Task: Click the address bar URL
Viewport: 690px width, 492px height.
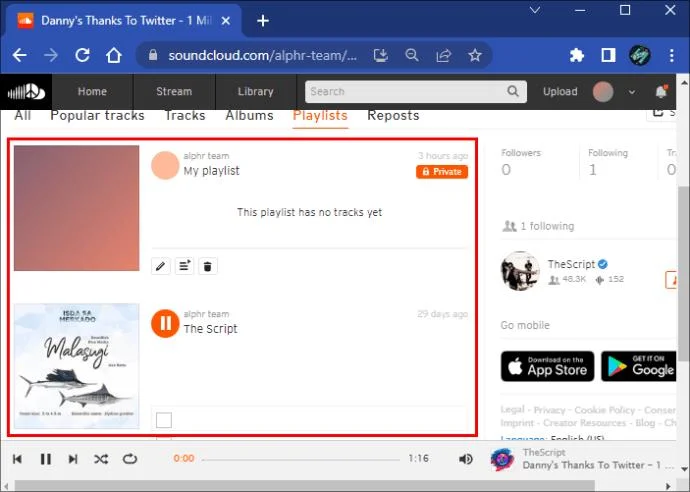Action: 263,55
